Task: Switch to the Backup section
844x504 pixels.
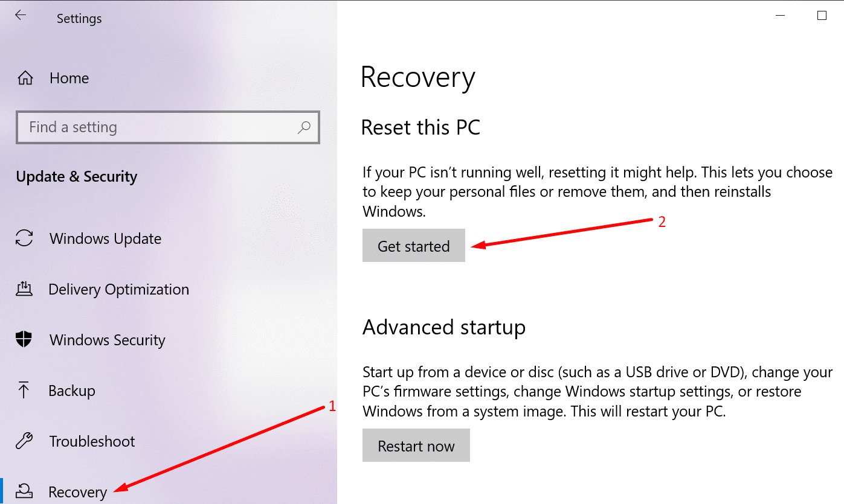Action: [x=71, y=391]
